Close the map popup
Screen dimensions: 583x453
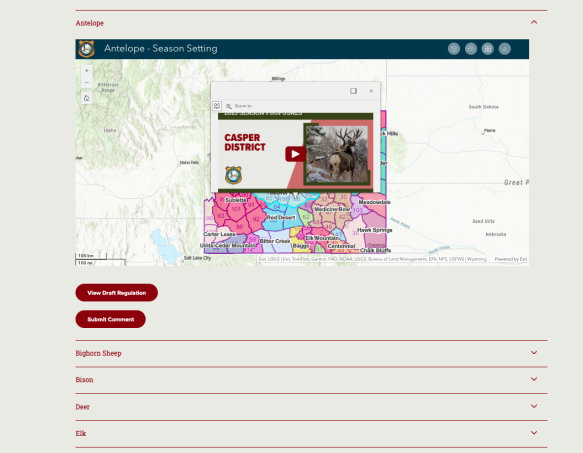click(371, 91)
